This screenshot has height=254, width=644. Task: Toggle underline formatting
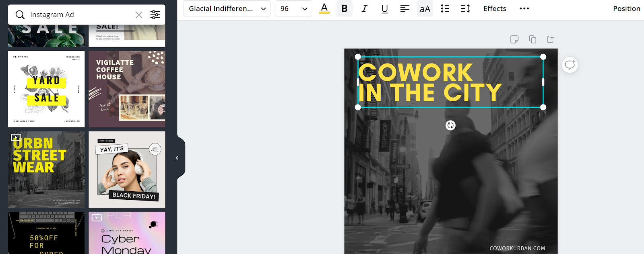(x=385, y=8)
